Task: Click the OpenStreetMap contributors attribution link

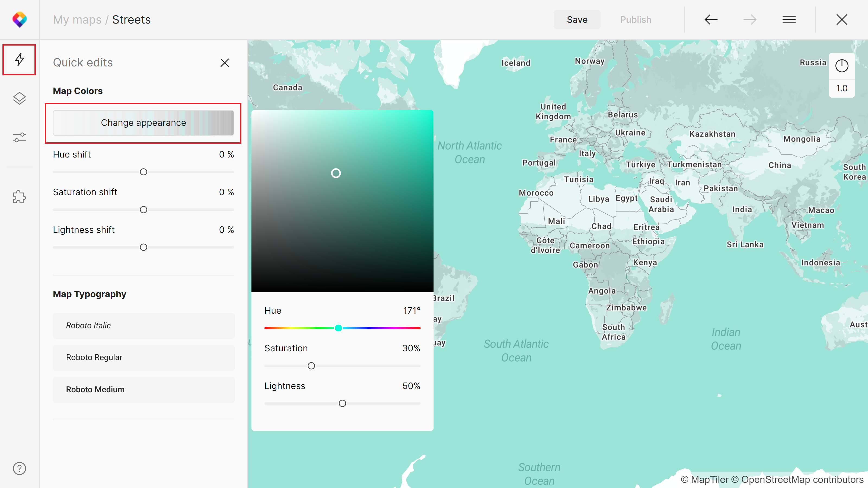Action: click(x=797, y=480)
